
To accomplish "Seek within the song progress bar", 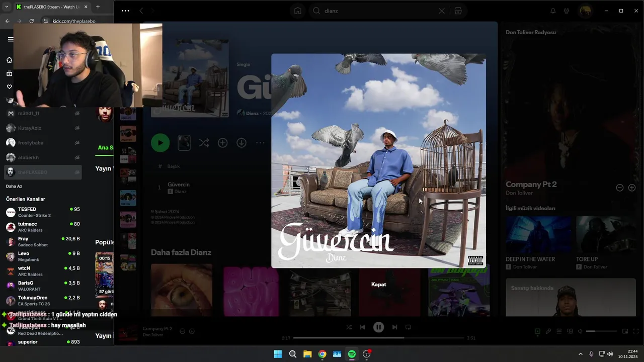I will pyautogui.click(x=378, y=338).
